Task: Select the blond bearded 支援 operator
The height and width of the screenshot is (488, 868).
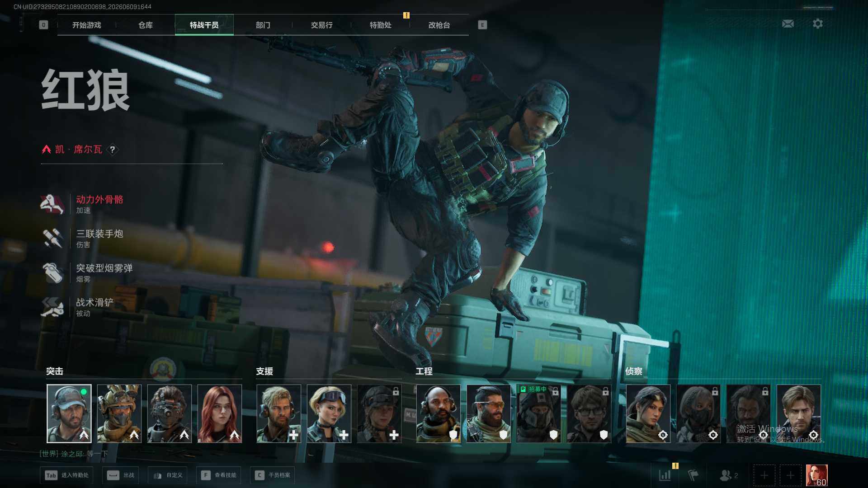Action: (x=279, y=413)
